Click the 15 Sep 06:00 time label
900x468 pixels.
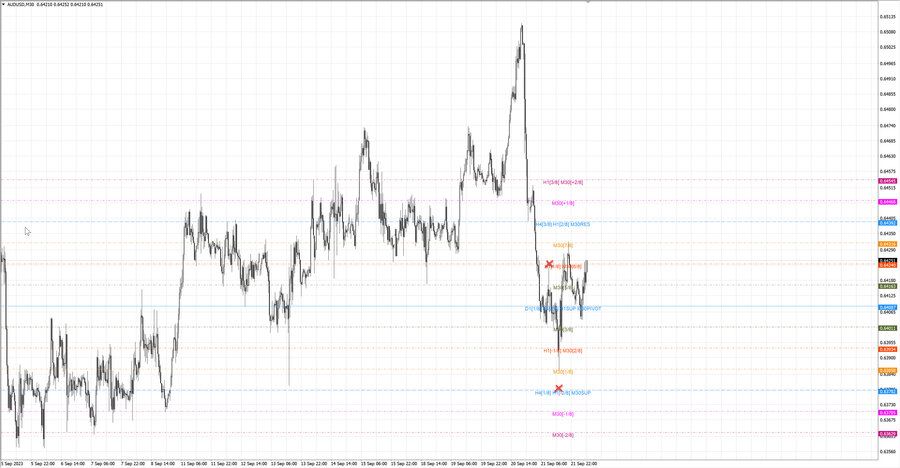point(373,463)
